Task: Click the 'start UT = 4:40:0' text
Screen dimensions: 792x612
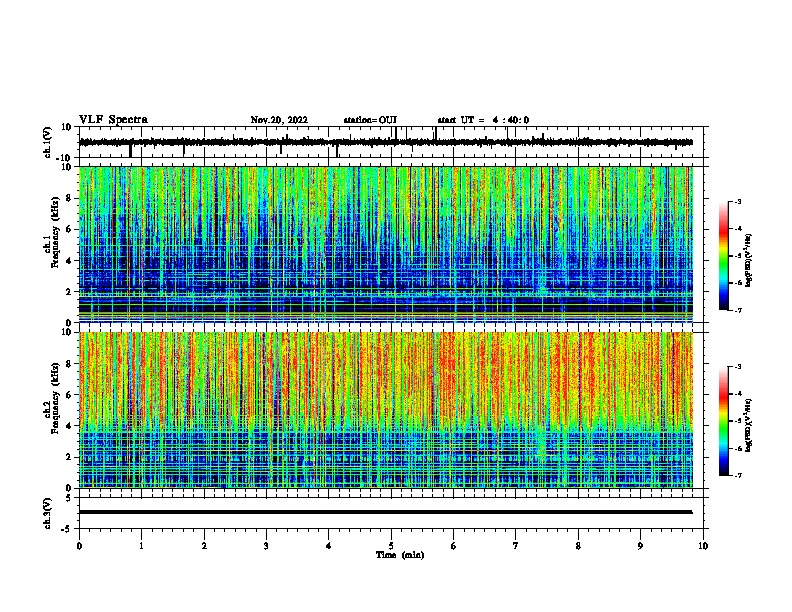Action: pyautogui.click(x=483, y=120)
